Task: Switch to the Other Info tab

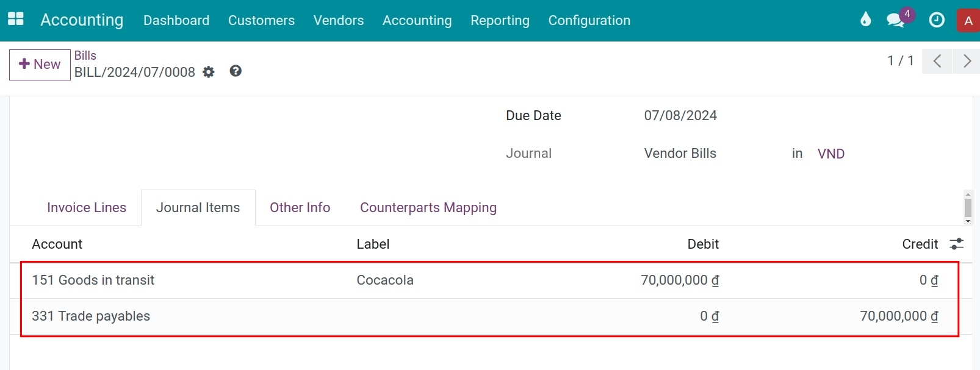Action: point(300,208)
